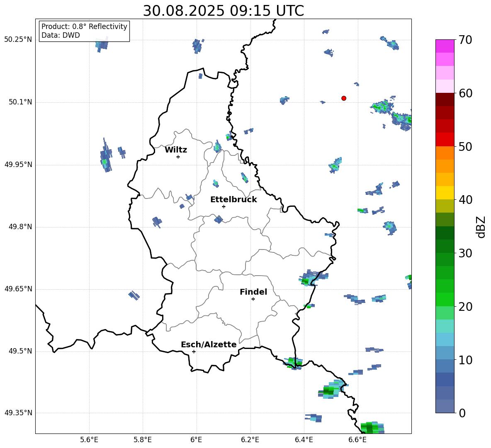This screenshot has height=448, width=491.
Task: Pick the bright green swatch above 20 dBZ
Action: (445, 299)
